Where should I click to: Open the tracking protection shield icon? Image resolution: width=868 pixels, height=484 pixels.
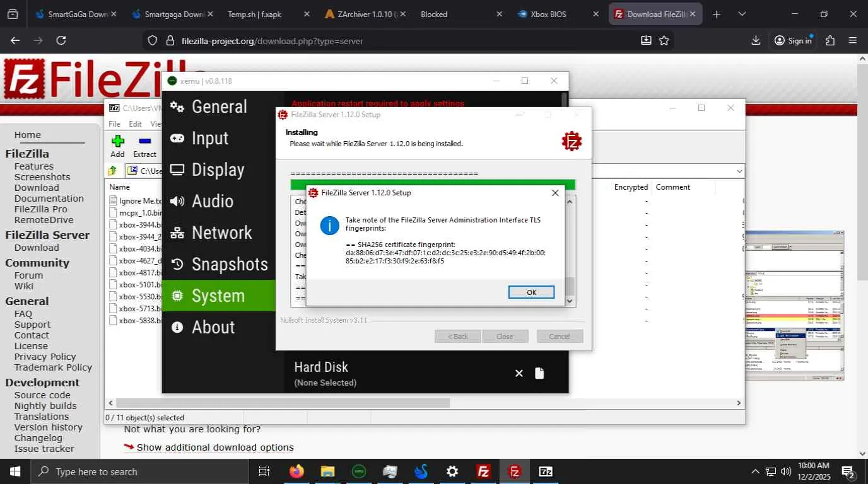[152, 40]
